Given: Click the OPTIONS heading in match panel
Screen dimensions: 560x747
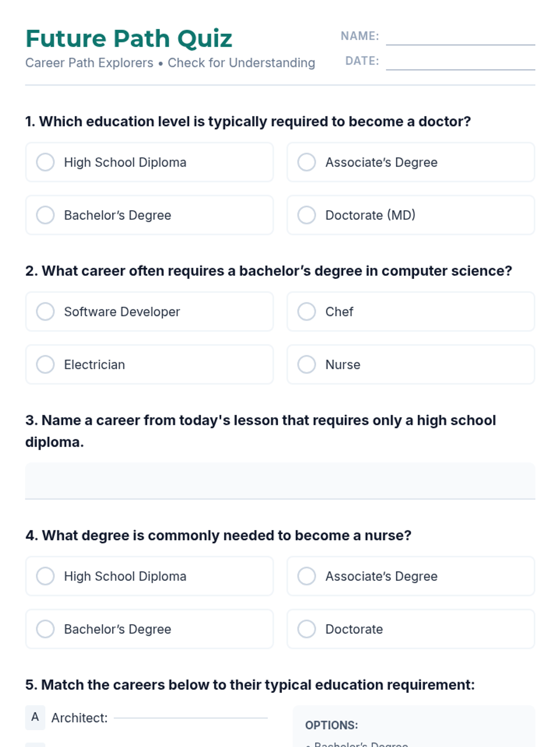Looking at the screenshot, I should click(331, 725).
